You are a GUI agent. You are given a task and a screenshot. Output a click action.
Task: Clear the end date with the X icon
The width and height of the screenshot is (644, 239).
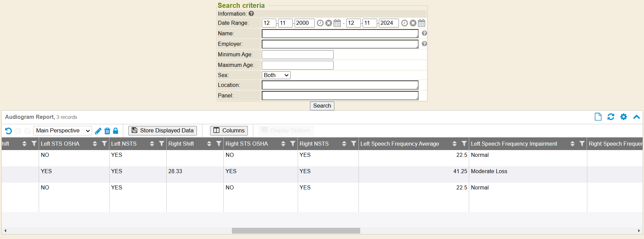pos(413,23)
